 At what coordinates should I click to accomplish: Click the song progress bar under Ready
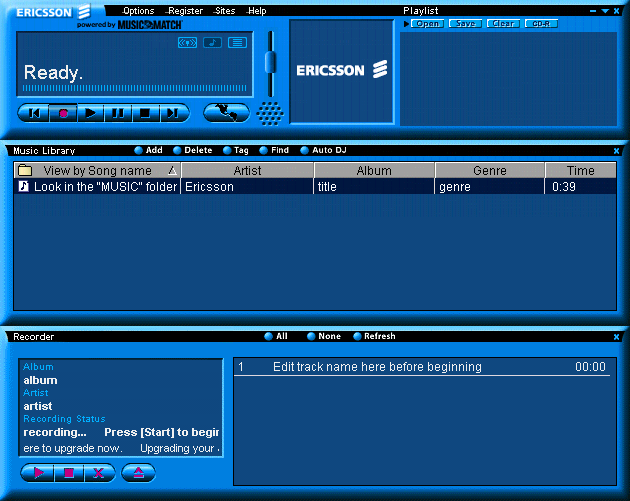(135, 88)
